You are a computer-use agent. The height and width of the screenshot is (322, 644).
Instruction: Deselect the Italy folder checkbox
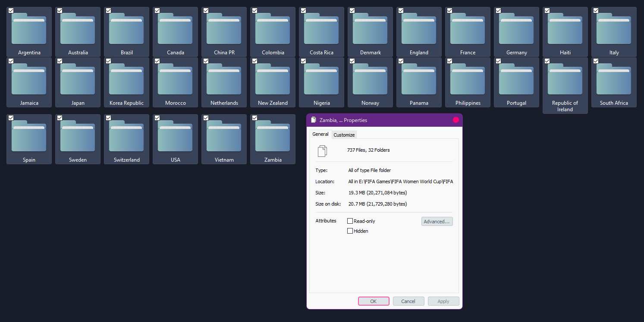596,10
